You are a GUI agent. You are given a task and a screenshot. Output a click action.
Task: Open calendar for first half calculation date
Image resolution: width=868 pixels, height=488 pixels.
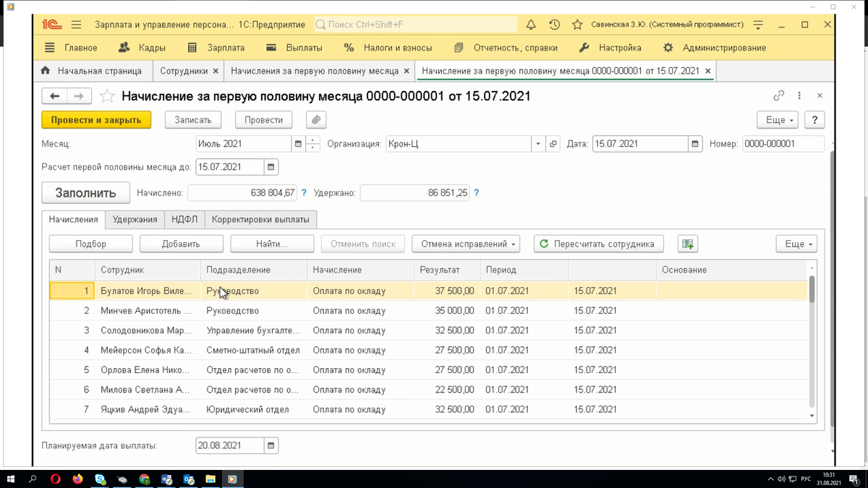coord(271,167)
